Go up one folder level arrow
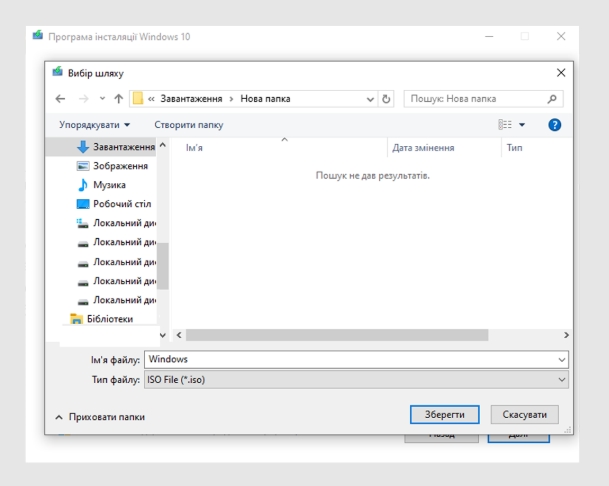 coord(118,99)
